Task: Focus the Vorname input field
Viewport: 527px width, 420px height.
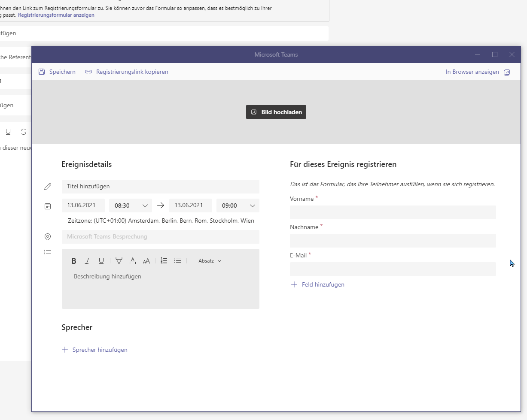Action: click(x=393, y=212)
